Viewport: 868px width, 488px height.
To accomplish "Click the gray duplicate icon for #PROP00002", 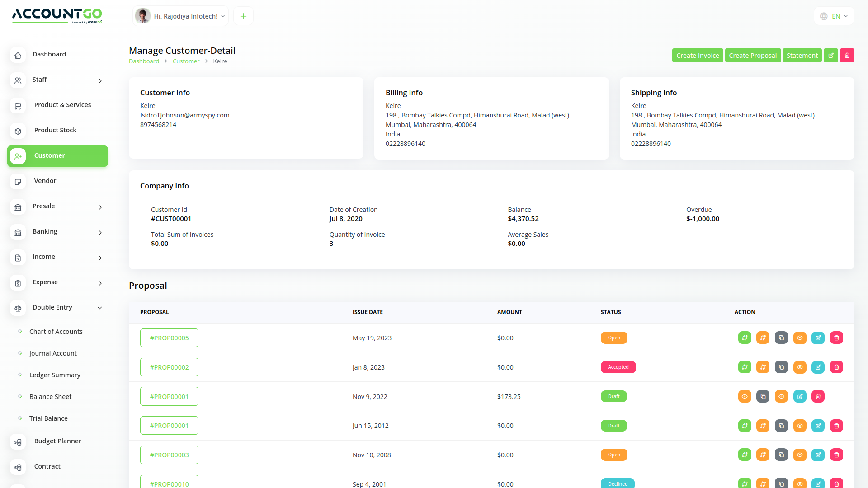I will (781, 367).
